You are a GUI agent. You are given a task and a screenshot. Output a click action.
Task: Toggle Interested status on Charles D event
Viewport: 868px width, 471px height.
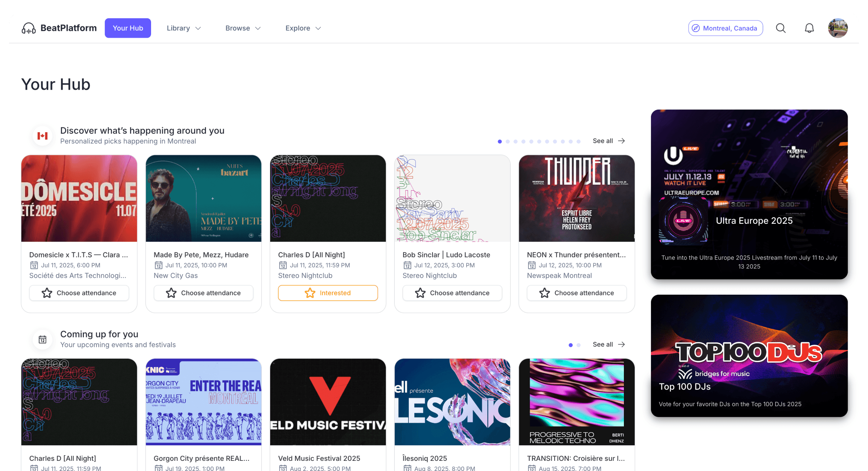pos(328,293)
